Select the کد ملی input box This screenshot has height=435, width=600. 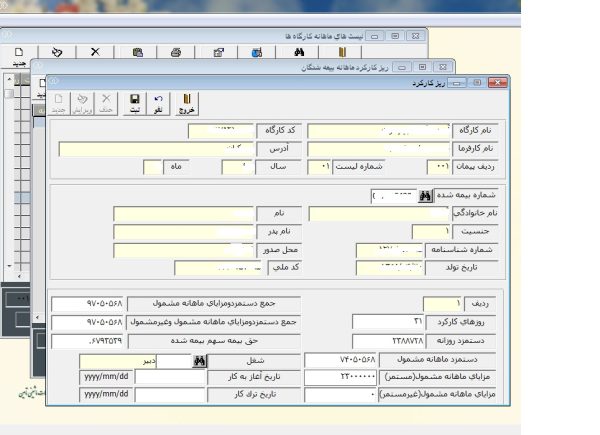click(x=220, y=268)
